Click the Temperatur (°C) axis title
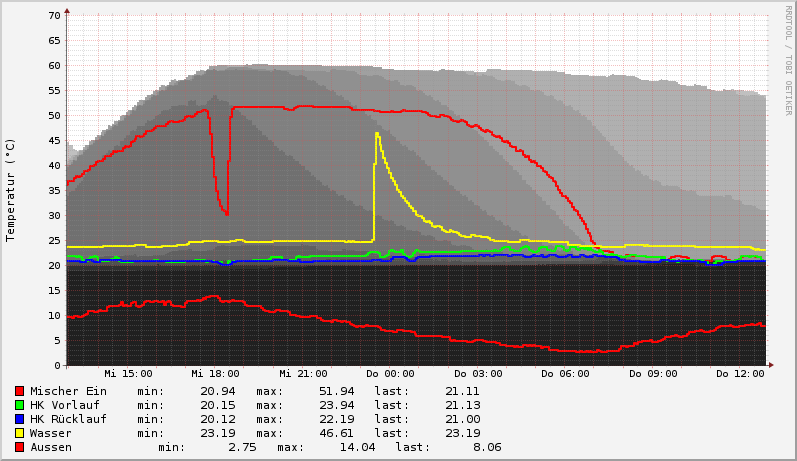Image resolution: width=797 pixels, height=461 pixels. point(11,190)
